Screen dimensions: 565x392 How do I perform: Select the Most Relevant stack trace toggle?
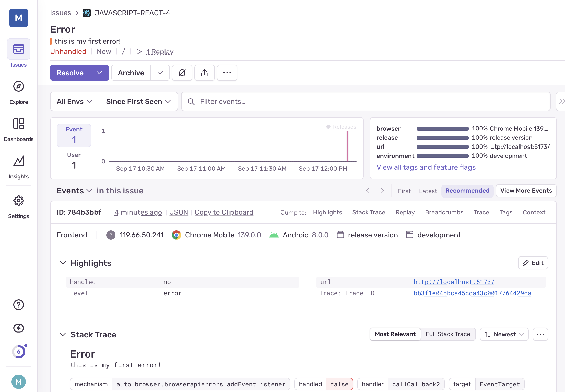pos(395,334)
